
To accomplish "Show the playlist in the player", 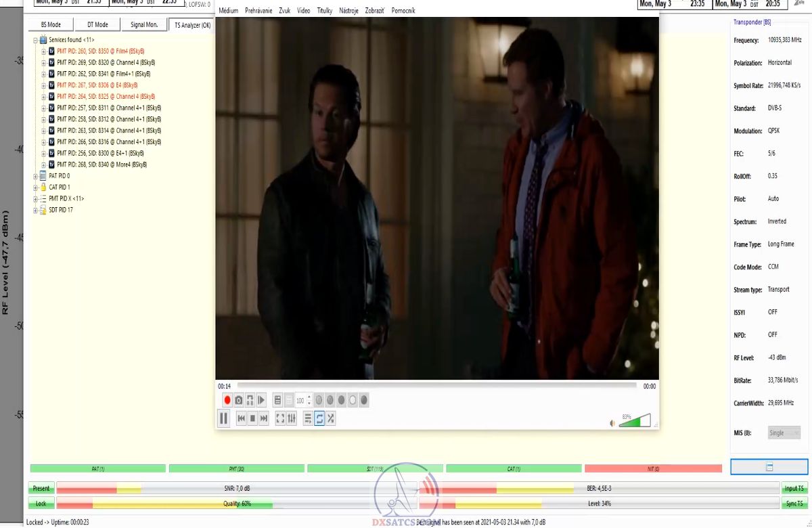I will 308,419.
